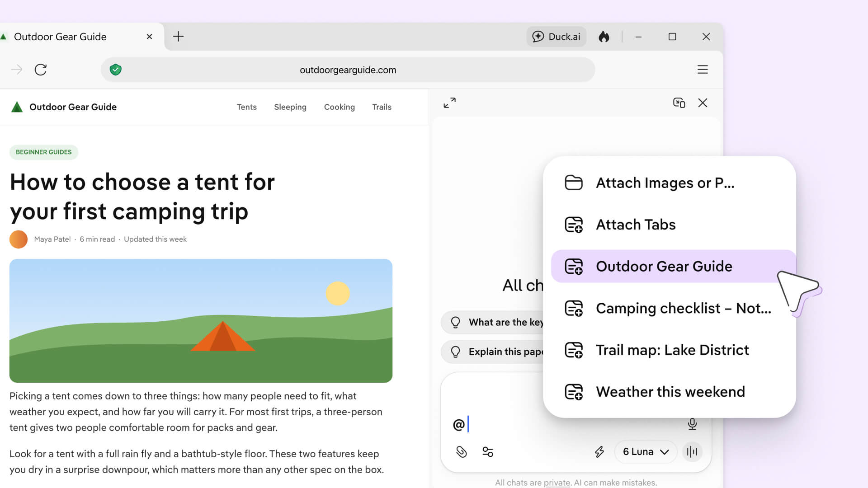Click the Outdoor Gear Guide site logo

click(x=63, y=107)
